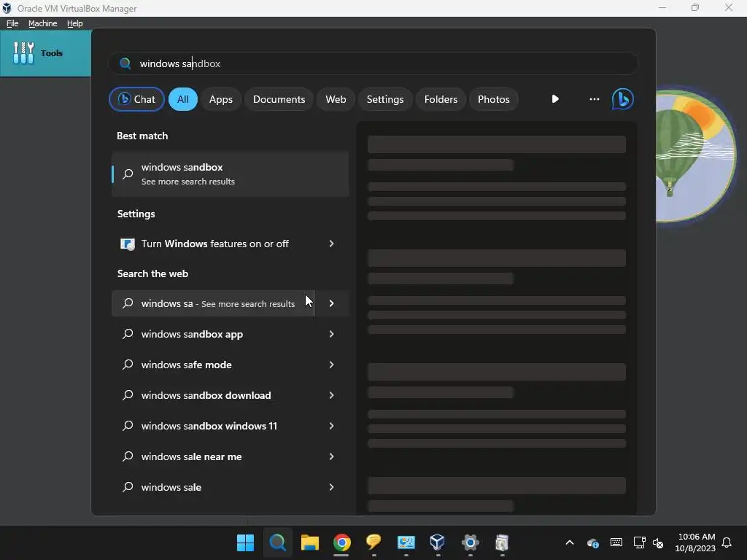The height and width of the screenshot is (560, 747).
Task: Switch to the Folders filter
Action: click(441, 99)
